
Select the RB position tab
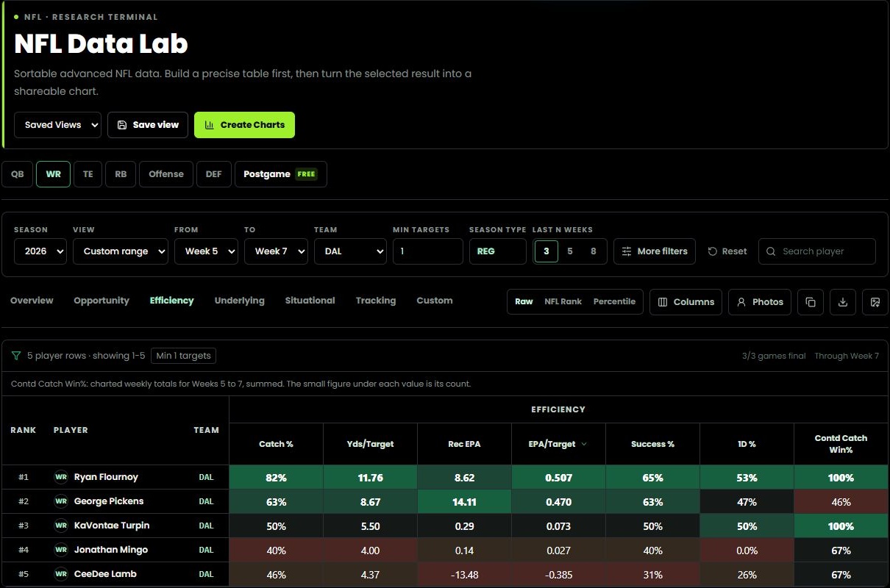[121, 174]
